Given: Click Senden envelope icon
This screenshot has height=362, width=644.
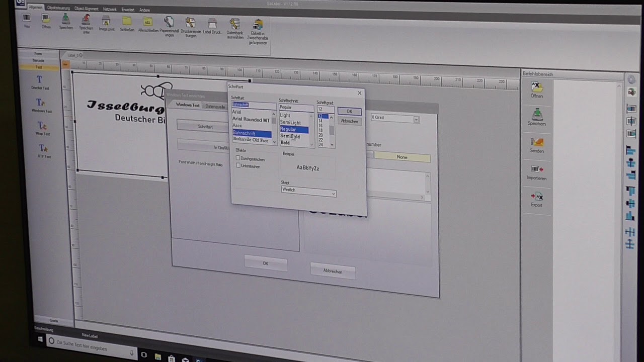Looking at the screenshot, I should (537, 142).
